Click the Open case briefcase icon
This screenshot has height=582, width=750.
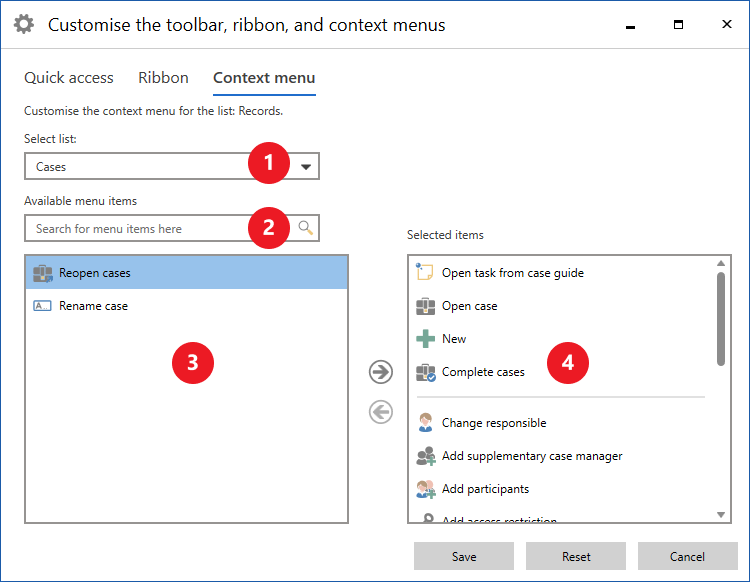[x=425, y=306]
